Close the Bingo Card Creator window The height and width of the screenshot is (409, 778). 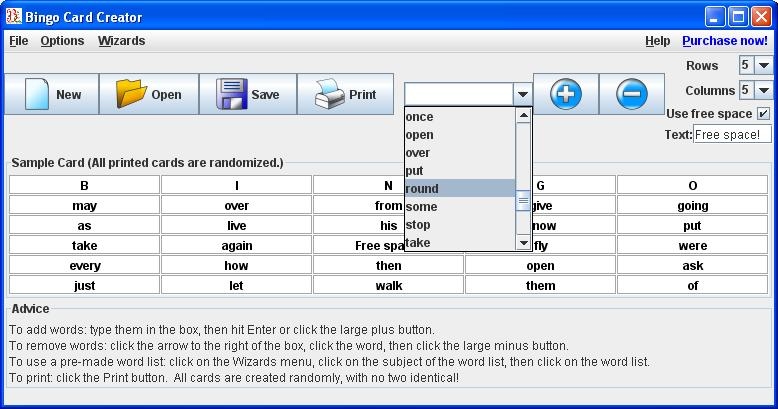coord(761,17)
